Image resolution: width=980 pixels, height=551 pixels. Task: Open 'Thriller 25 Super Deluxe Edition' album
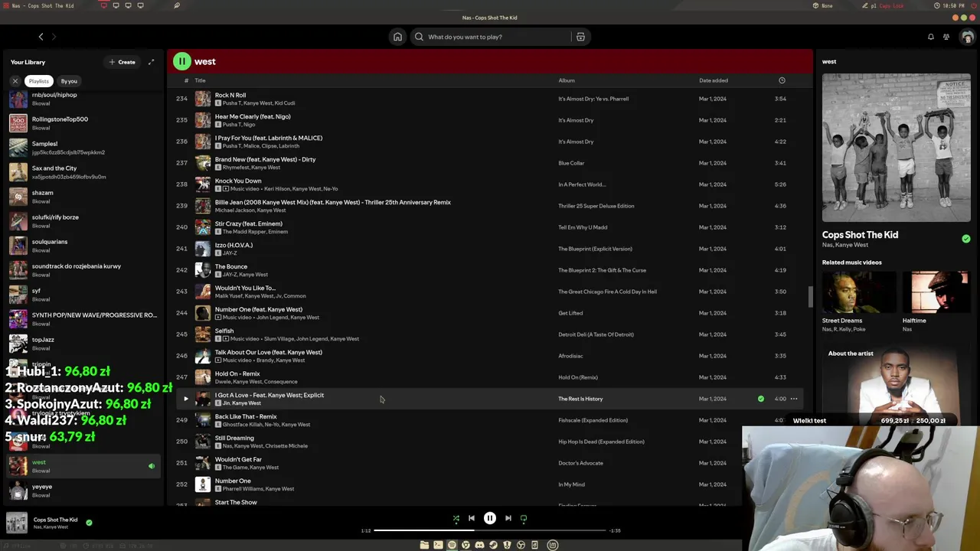coord(596,206)
